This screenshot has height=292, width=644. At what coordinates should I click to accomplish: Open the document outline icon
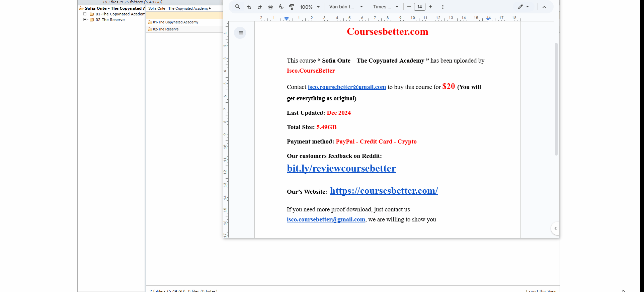[x=240, y=33]
